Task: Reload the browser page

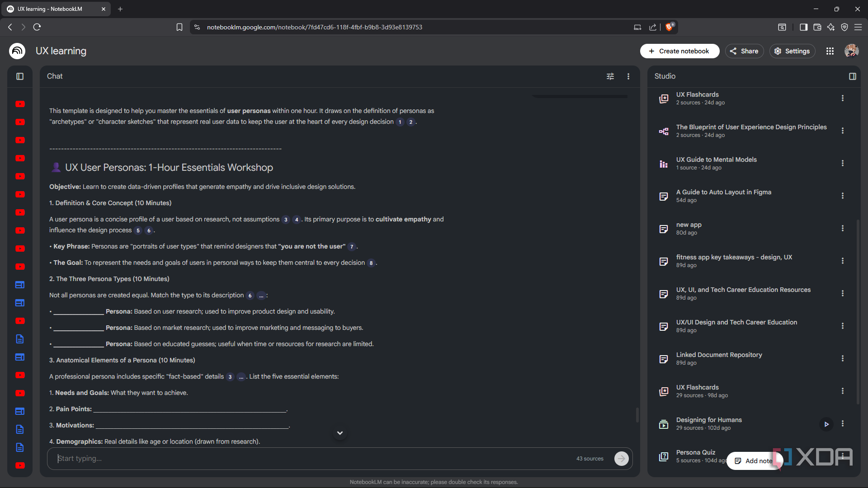Action: click(37, 27)
